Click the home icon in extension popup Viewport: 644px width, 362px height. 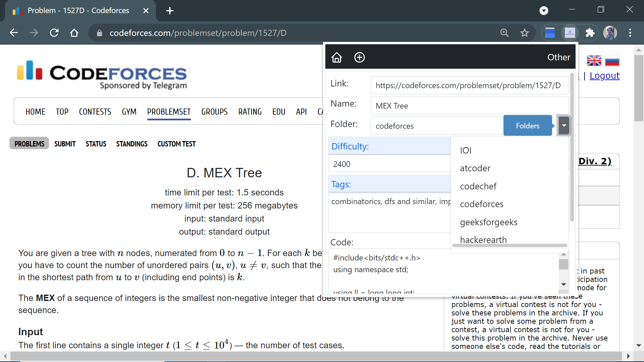pos(337,57)
